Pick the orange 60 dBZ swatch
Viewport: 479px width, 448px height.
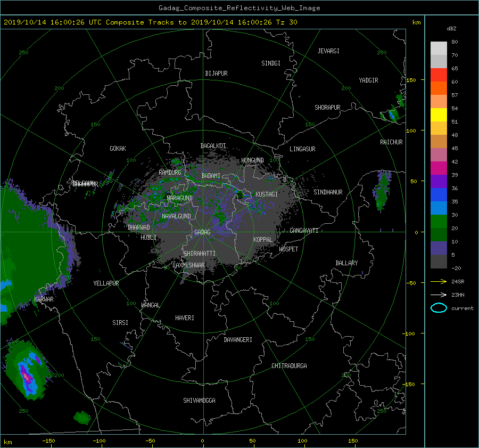(439, 88)
